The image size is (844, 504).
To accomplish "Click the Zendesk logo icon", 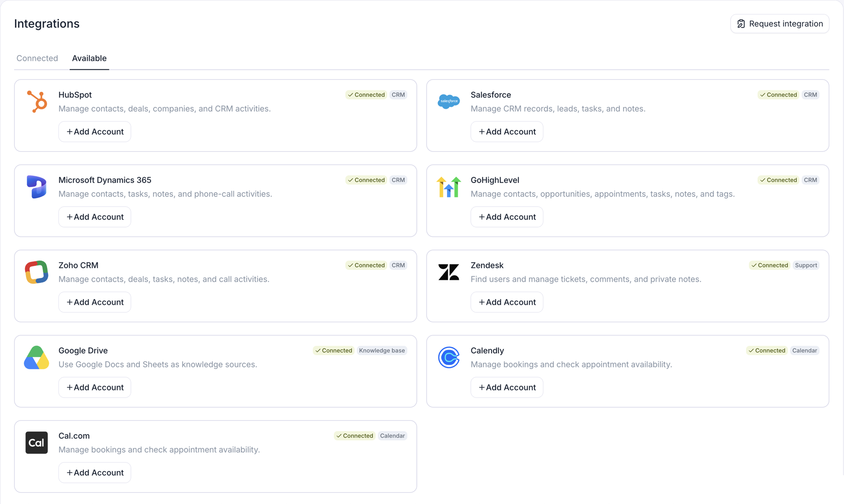I will [448, 272].
